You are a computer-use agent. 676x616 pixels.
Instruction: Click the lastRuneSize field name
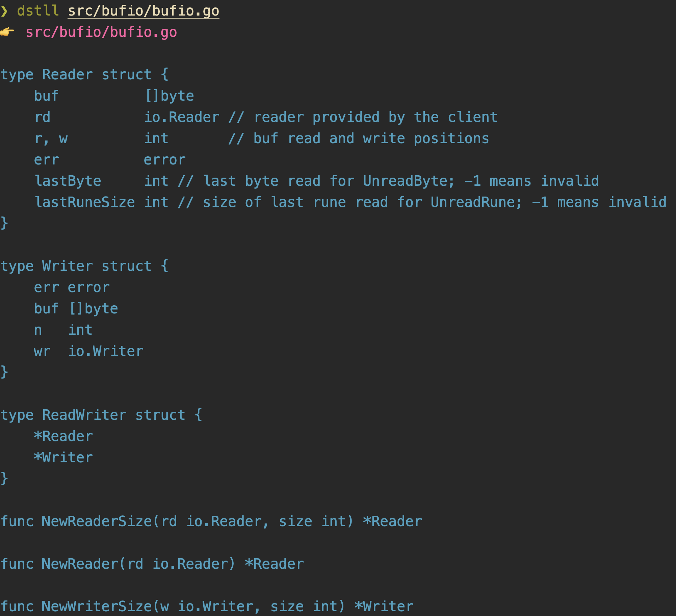coord(85,202)
